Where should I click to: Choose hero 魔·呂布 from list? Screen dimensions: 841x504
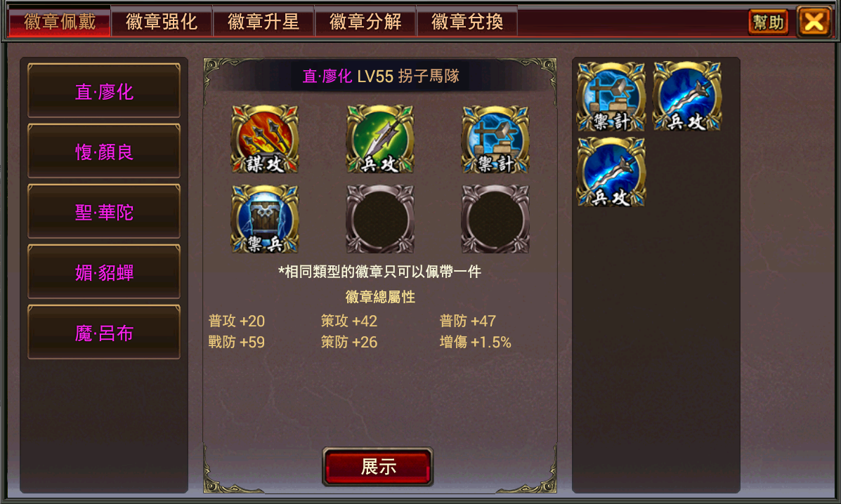coord(104,333)
